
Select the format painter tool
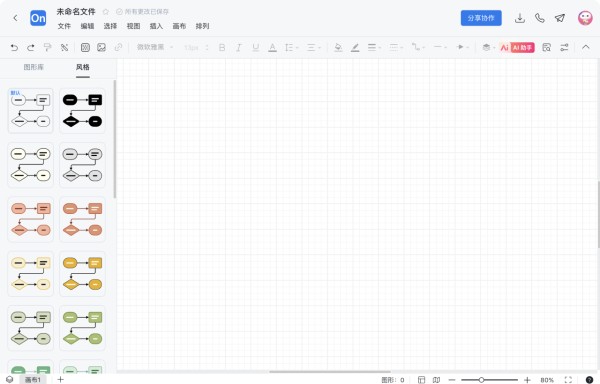[47, 47]
